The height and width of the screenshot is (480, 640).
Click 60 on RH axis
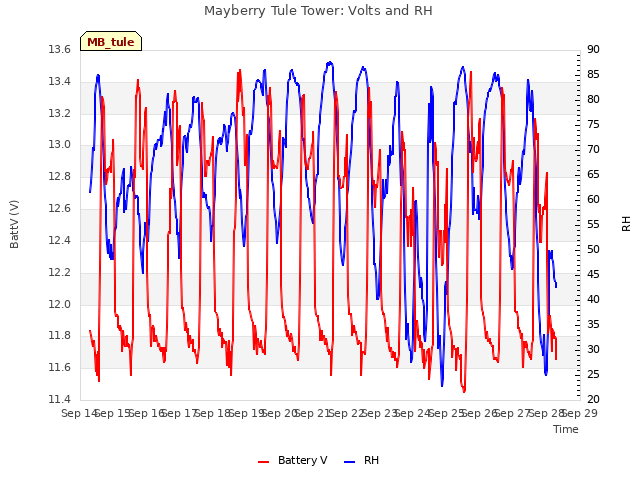(x=593, y=199)
